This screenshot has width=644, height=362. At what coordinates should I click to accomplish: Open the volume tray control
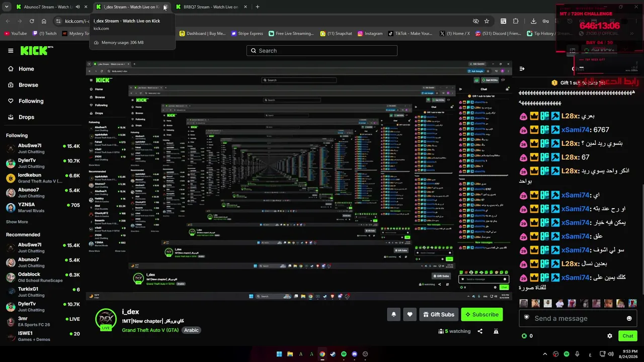pyautogui.click(x=611, y=354)
